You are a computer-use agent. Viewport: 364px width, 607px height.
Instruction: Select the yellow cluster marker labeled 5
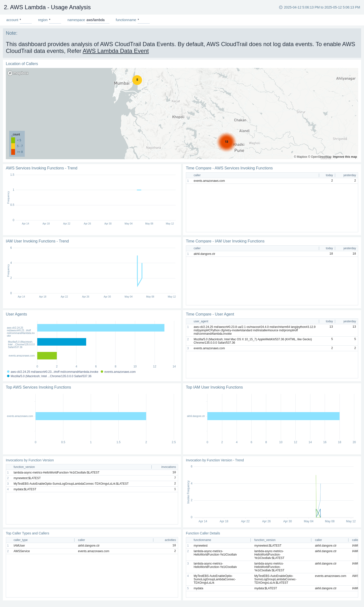pyautogui.click(x=137, y=80)
